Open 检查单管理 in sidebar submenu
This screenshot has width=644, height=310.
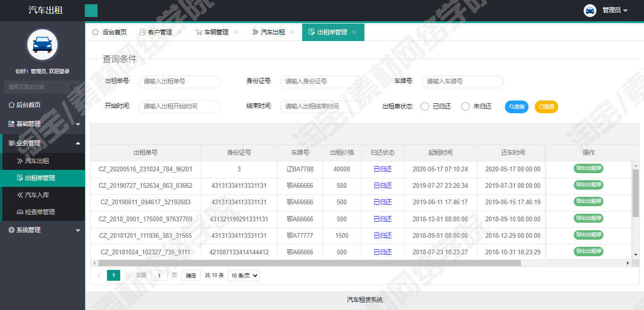click(x=43, y=212)
